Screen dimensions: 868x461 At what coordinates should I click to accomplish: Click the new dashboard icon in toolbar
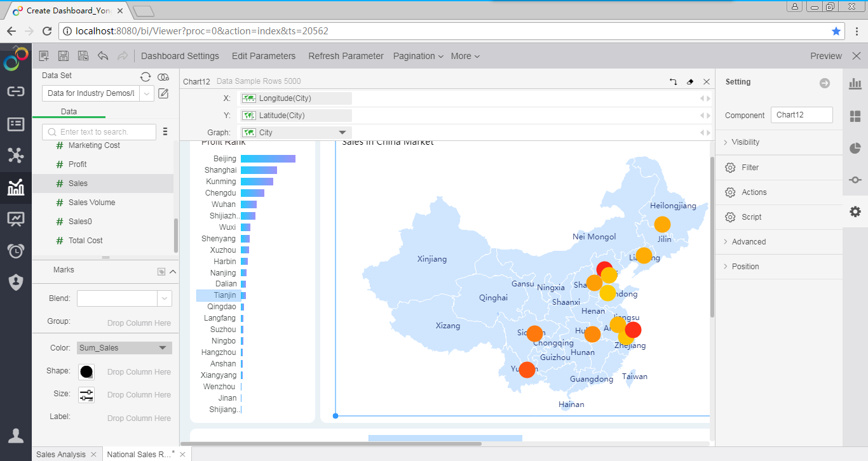pos(44,56)
